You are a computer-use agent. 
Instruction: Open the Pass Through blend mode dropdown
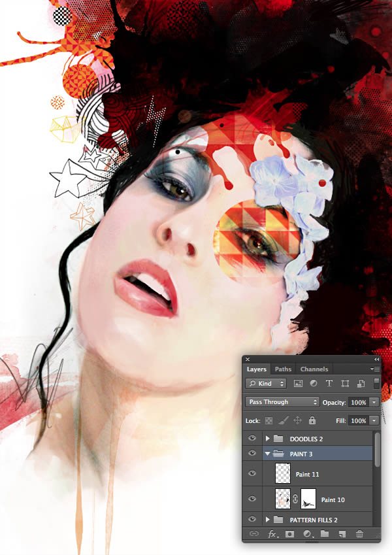click(x=282, y=402)
